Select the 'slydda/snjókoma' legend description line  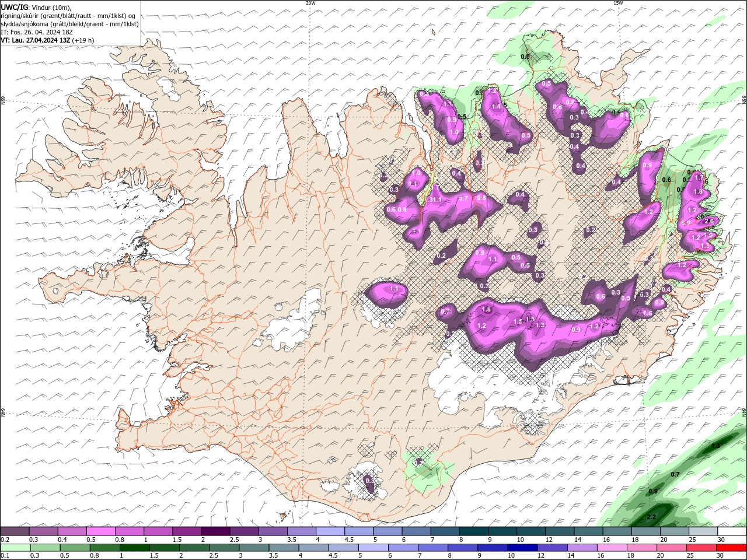click(x=69, y=24)
